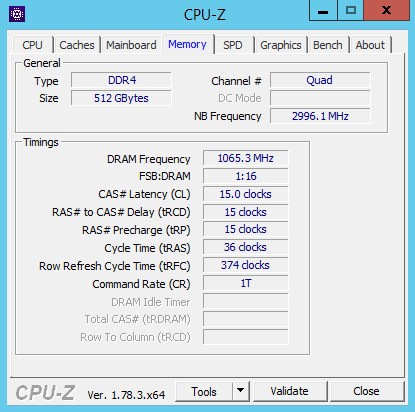Select the Mainboard tab
415x412 pixels.
(x=131, y=45)
